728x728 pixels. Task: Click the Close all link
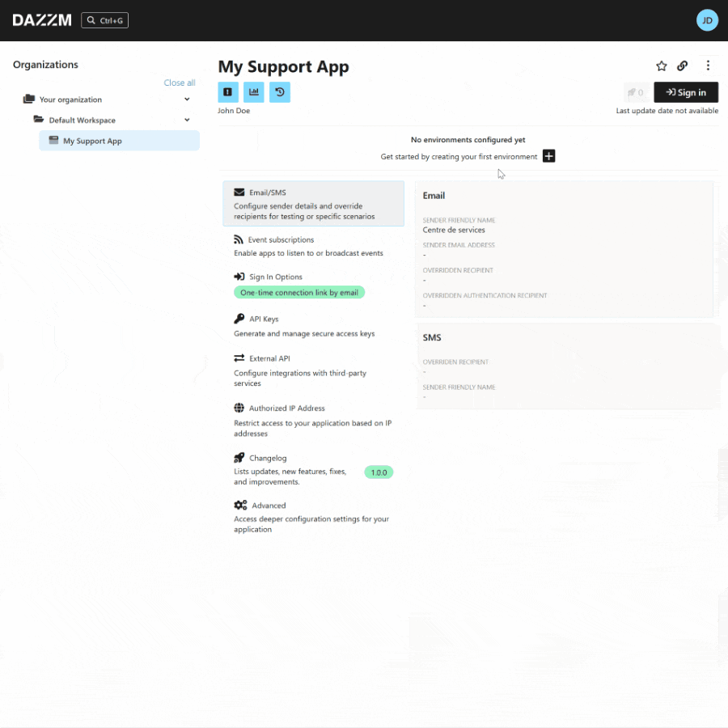coord(179,83)
